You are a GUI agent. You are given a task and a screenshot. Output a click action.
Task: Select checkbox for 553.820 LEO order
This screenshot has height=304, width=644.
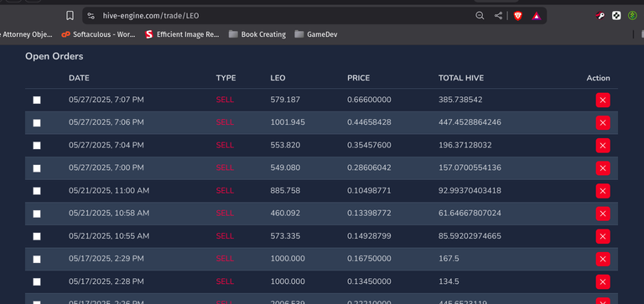[x=37, y=146]
